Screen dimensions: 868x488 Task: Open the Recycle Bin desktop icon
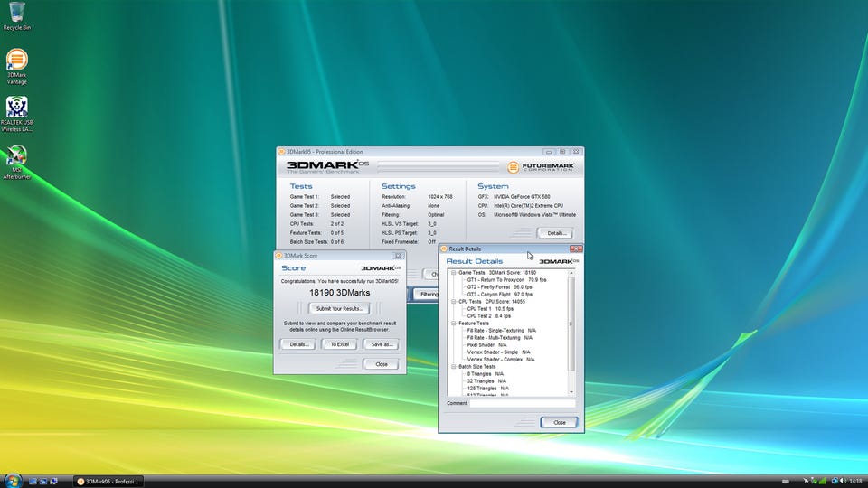pos(15,14)
